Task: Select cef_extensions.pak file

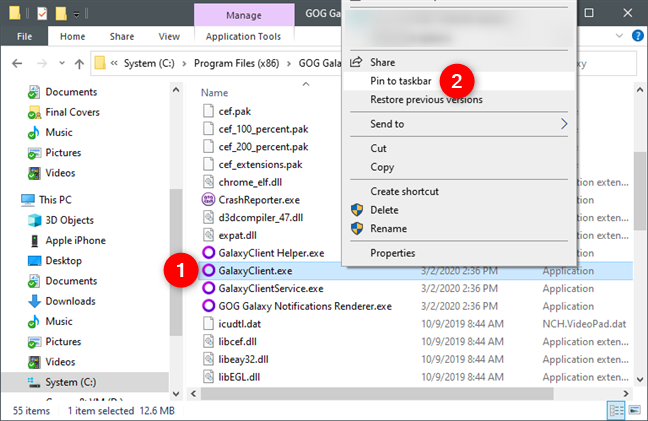Action: [260, 164]
